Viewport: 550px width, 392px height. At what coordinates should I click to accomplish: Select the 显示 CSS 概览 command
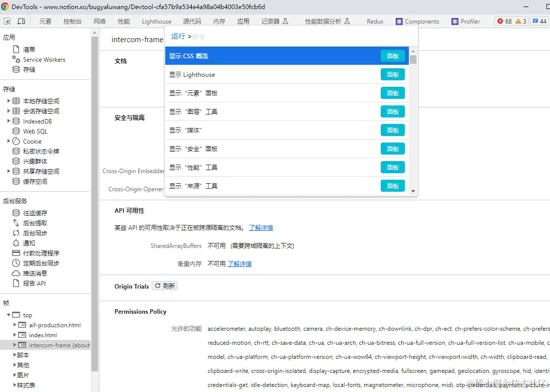(287, 56)
